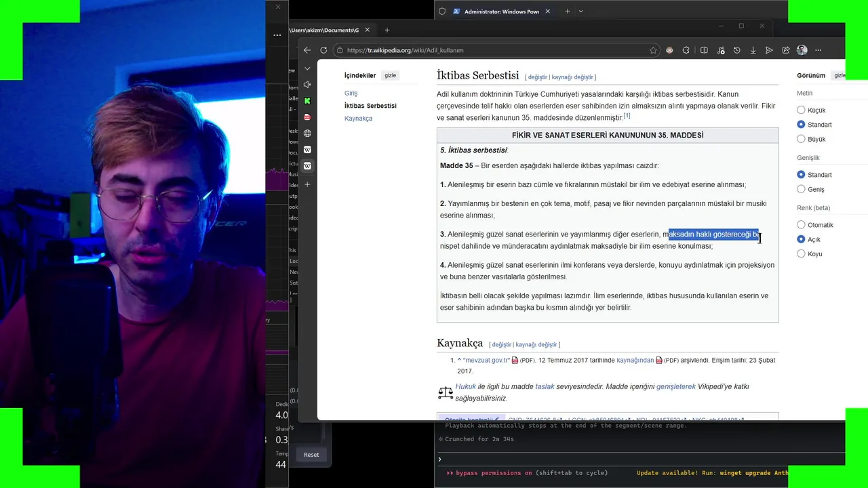The image size is (868, 488).
Task: Open the browser profile avatar
Action: tap(802, 50)
